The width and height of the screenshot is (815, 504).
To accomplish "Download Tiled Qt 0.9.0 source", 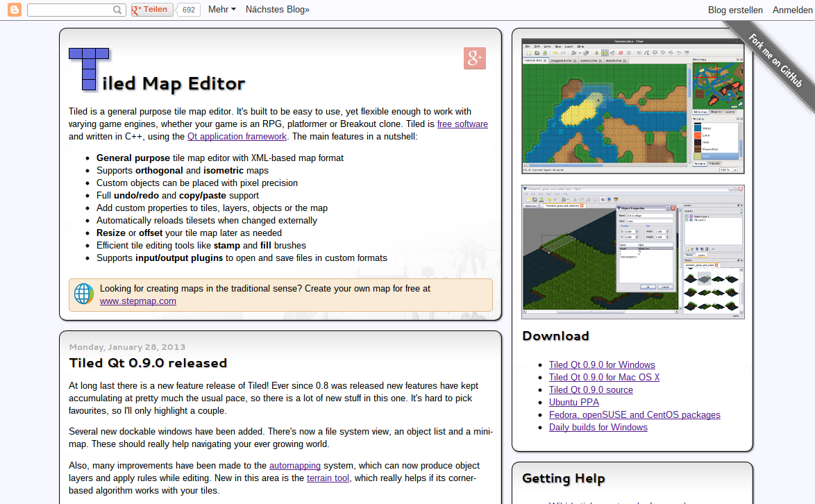I will (591, 389).
